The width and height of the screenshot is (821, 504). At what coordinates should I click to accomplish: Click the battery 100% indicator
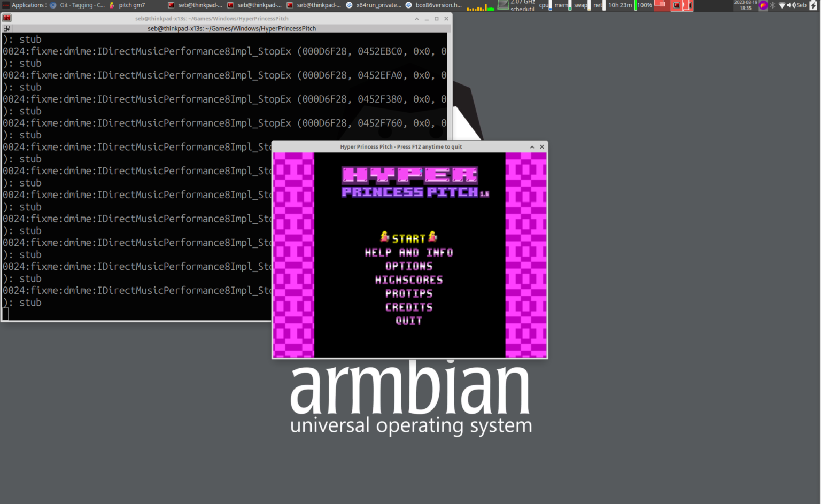pos(644,5)
